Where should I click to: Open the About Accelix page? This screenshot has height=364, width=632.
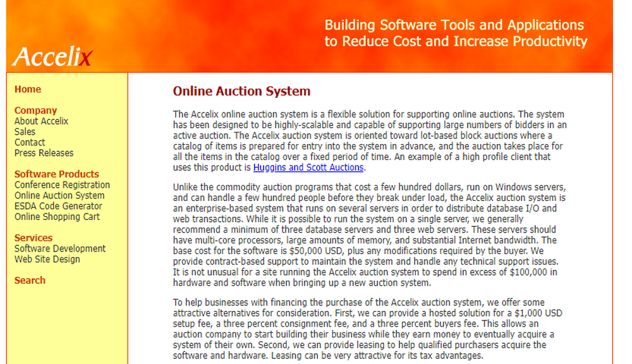(41, 121)
